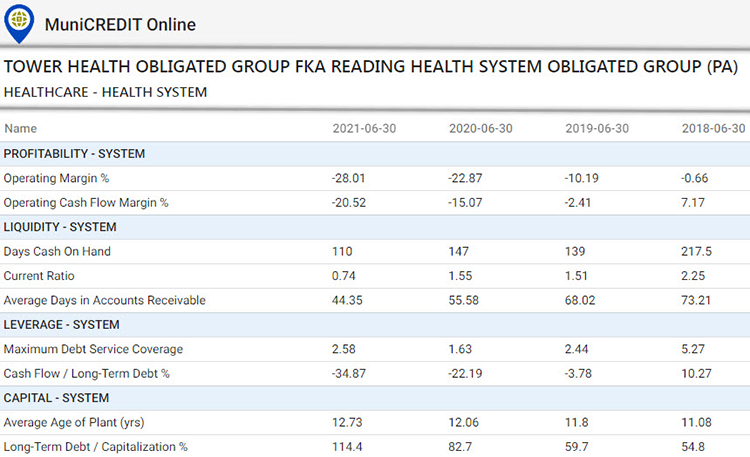Click the Operating Margin value -10.19
The image size is (750, 457).
[x=581, y=178]
